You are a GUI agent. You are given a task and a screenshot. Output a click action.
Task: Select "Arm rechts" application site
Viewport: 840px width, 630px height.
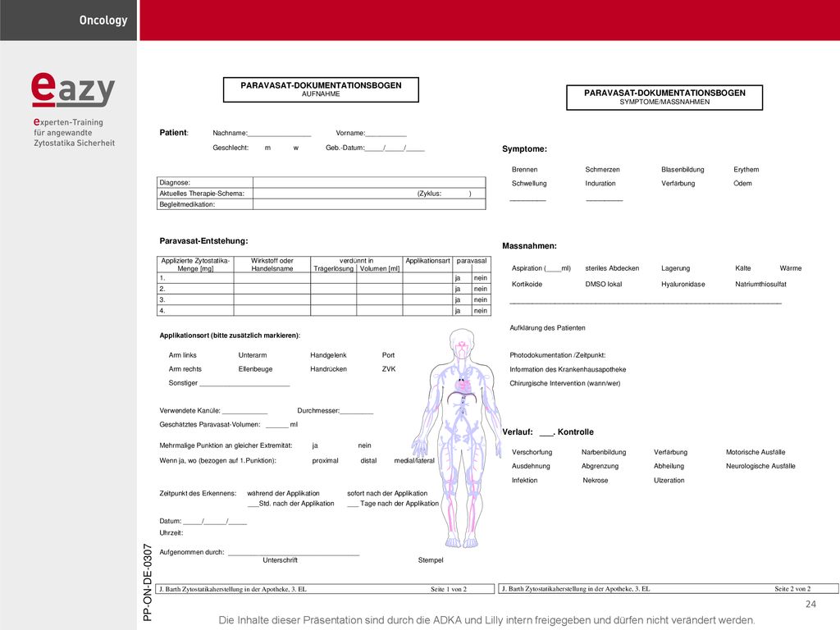[x=185, y=369]
